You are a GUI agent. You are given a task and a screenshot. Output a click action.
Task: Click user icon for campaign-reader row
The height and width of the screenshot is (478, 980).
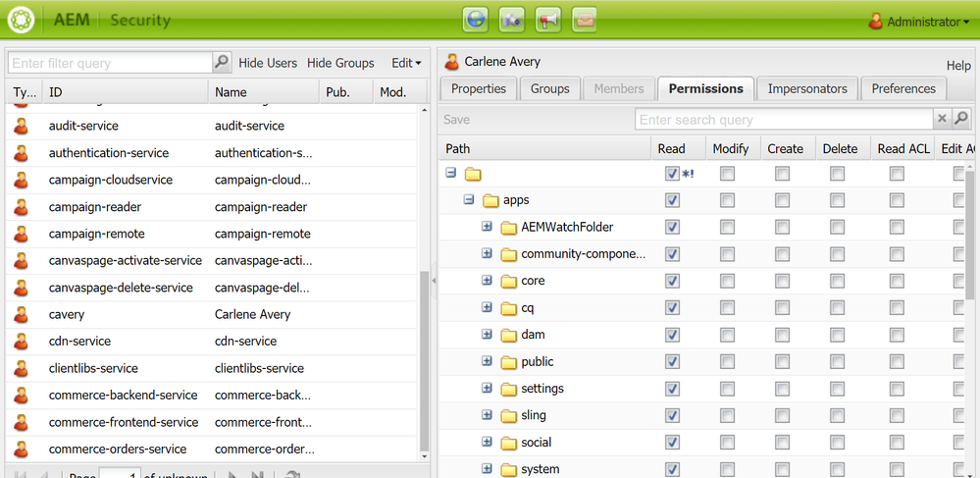[x=22, y=206]
